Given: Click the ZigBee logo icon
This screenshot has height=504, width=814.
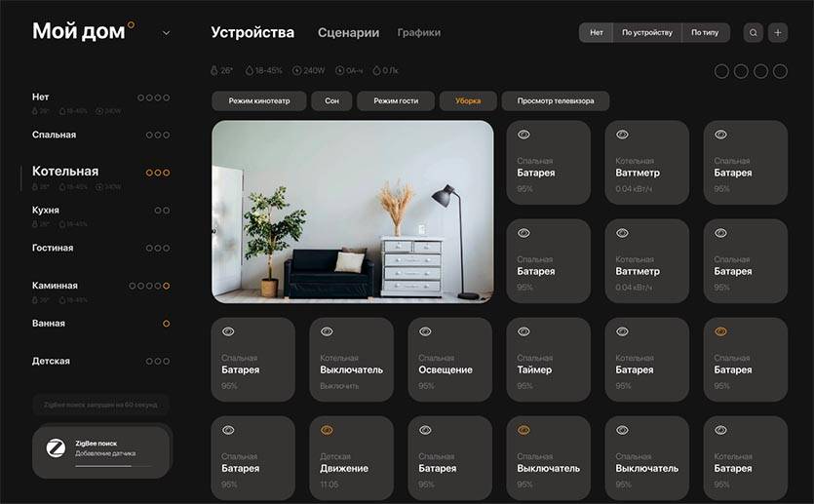Looking at the screenshot, I should pos(57,448).
